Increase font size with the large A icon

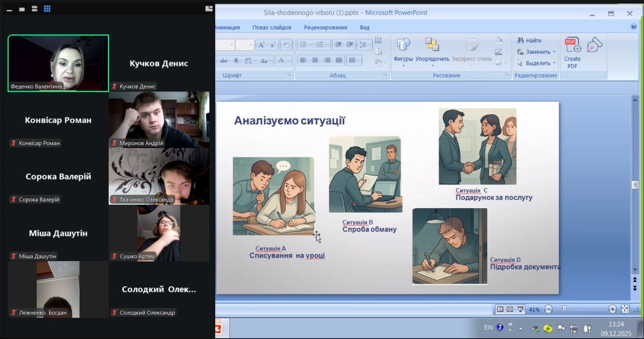(x=261, y=45)
